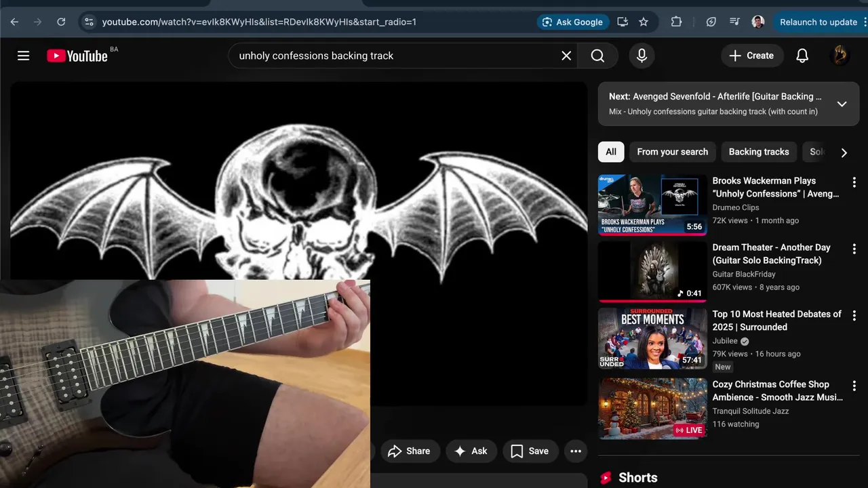Viewport: 868px width, 488px height.
Task: Click the Mix - Unholy confessions subtitle
Action: pyautogui.click(x=713, y=111)
